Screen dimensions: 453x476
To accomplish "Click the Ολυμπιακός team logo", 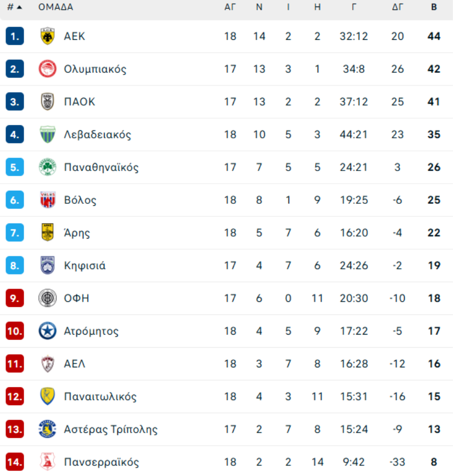I will tap(47, 69).
